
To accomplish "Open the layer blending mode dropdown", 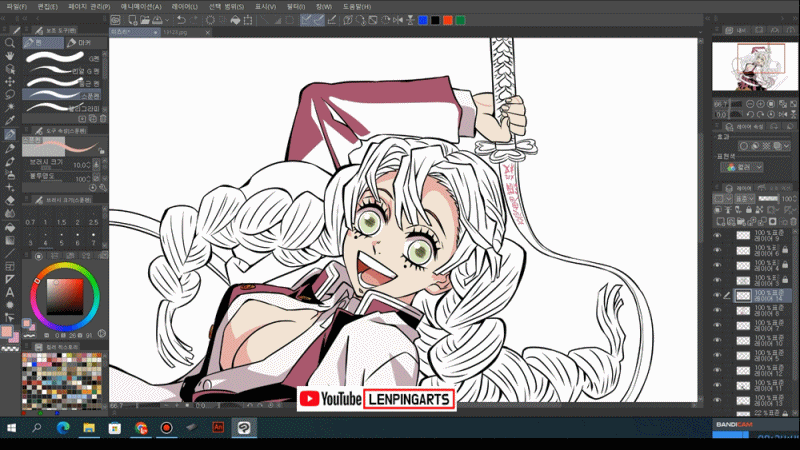I will point(744,198).
